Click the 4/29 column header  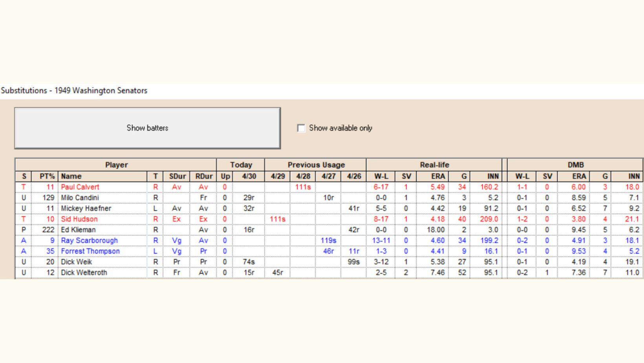pos(278,176)
